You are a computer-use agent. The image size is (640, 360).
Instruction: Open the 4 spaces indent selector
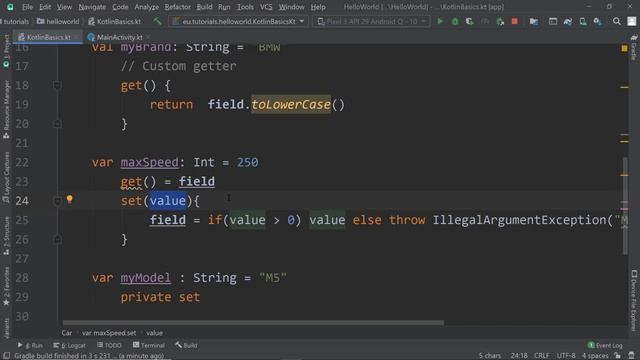[x=595, y=356]
